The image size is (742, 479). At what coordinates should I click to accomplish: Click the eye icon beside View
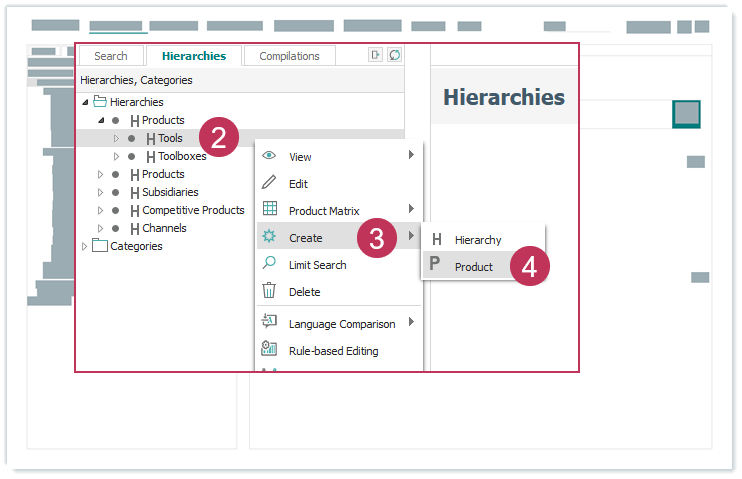tap(269, 156)
